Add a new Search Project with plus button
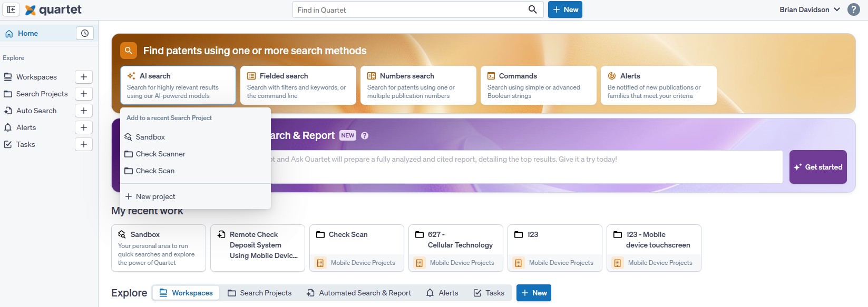 (84, 94)
